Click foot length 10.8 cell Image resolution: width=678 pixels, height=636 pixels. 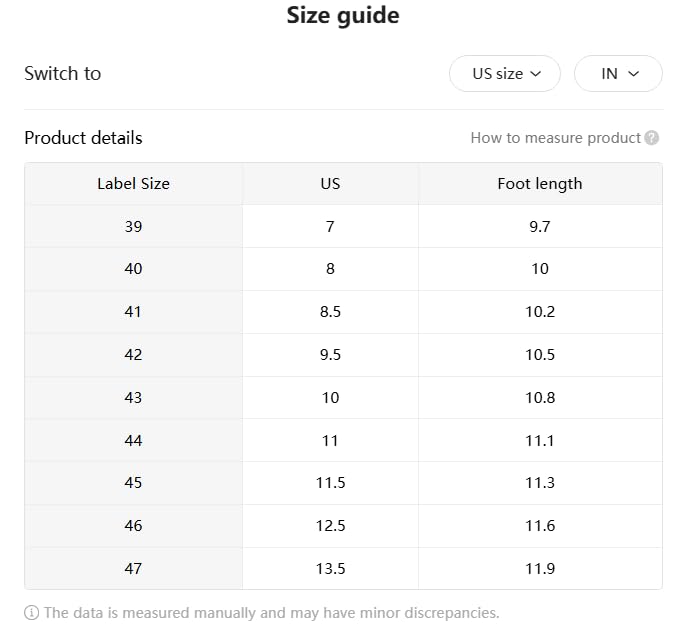[x=539, y=398]
